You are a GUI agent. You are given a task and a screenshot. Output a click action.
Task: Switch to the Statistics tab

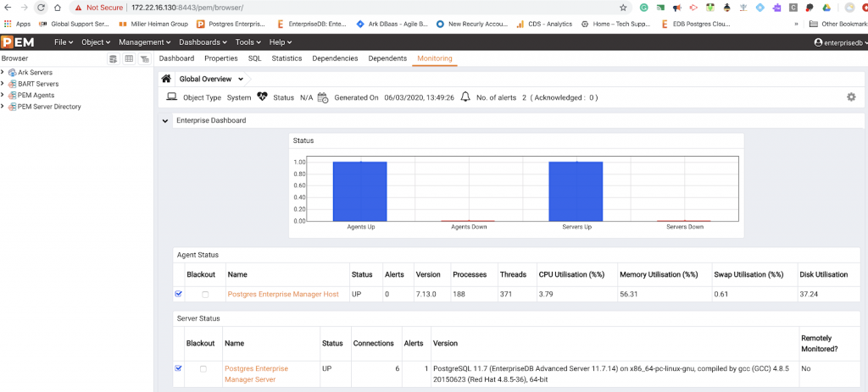tap(287, 58)
